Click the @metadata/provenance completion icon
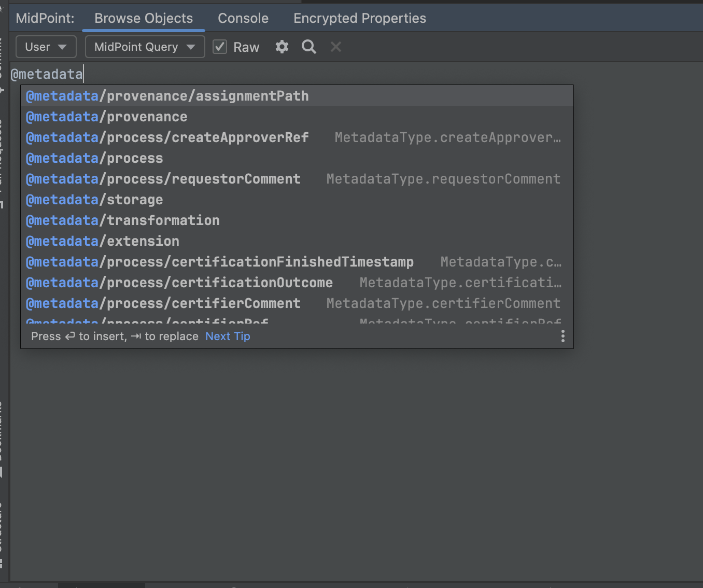 coord(62,117)
